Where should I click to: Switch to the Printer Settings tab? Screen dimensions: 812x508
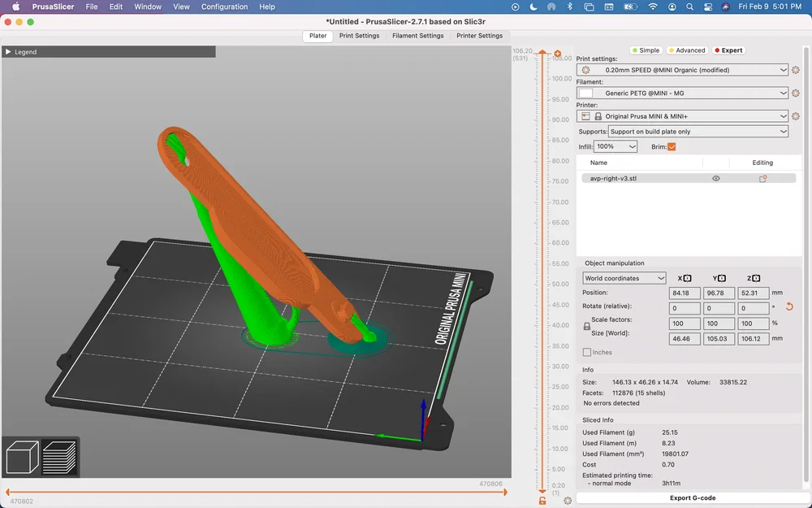(x=480, y=36)
